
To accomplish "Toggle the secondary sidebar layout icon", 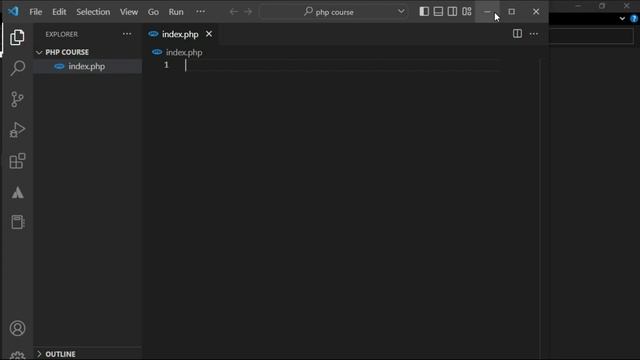I will [452, 11].
